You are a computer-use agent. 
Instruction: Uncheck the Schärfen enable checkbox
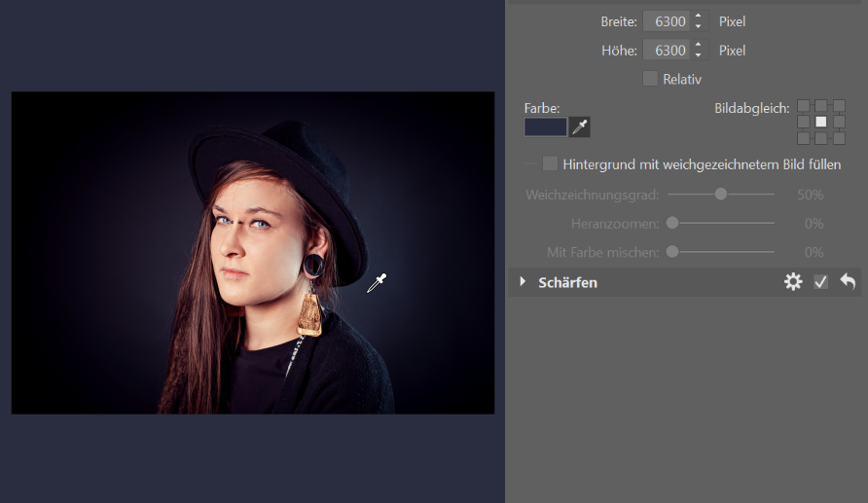pyautogui.click(x=820, y=282)
